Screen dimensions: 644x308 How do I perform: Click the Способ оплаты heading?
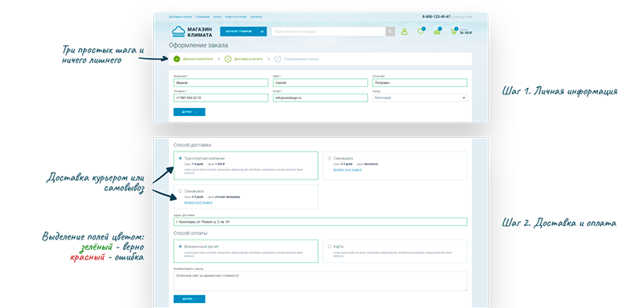[x=190, y=234]
